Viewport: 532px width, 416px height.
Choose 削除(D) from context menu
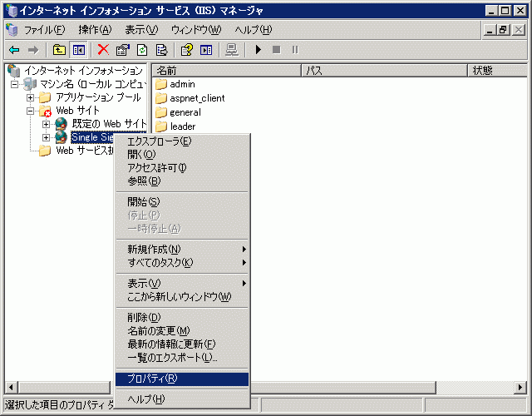click(x=182, y=318)
